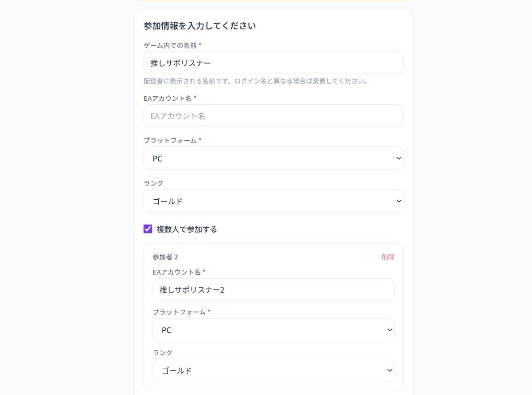Click the 複数人で参加する label text

(x=187, y=229)
